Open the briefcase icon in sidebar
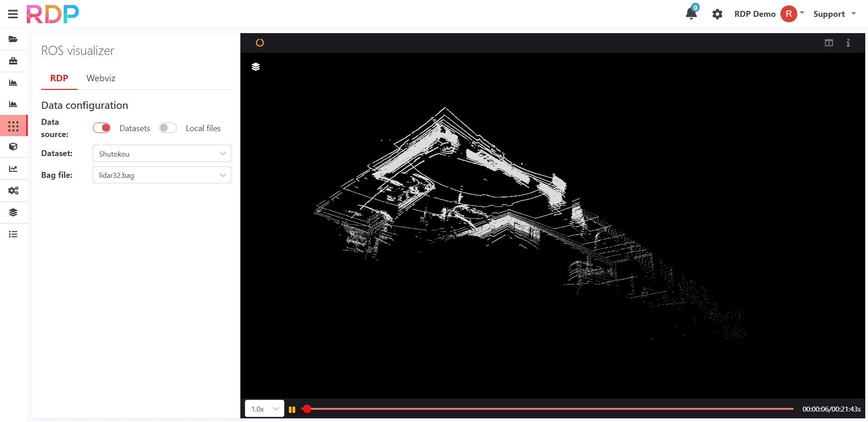 tap(13, 61)
